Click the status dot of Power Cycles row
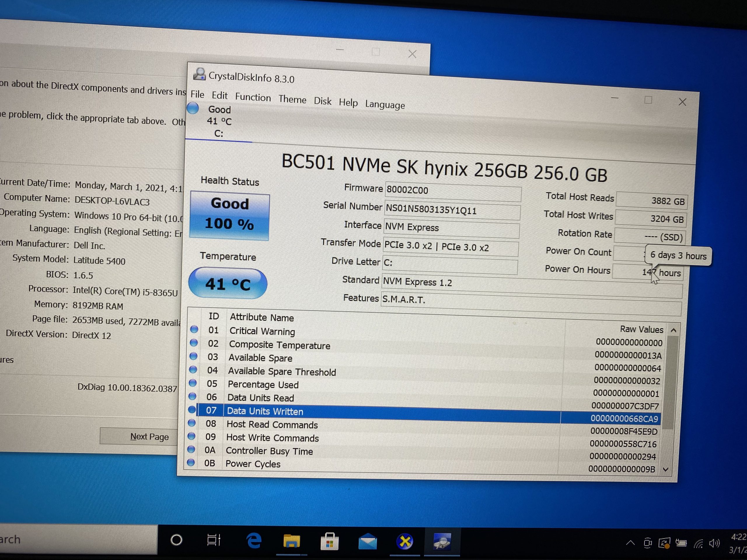The image size is (747, 560). coord(191,463)
